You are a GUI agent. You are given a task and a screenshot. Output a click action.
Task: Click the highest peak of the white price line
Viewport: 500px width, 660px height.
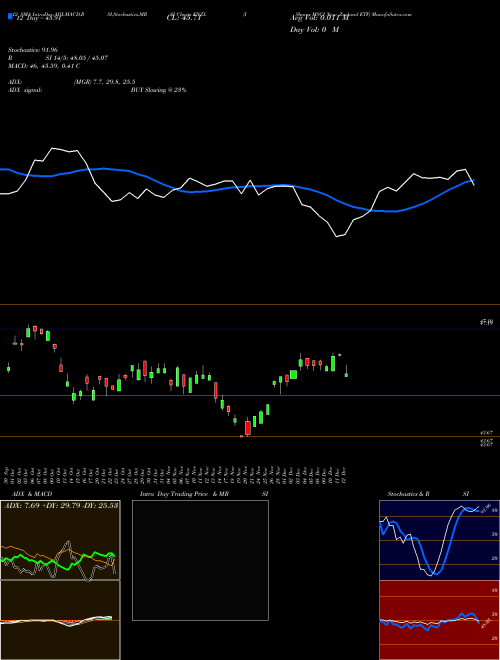[x=53, y=148]
